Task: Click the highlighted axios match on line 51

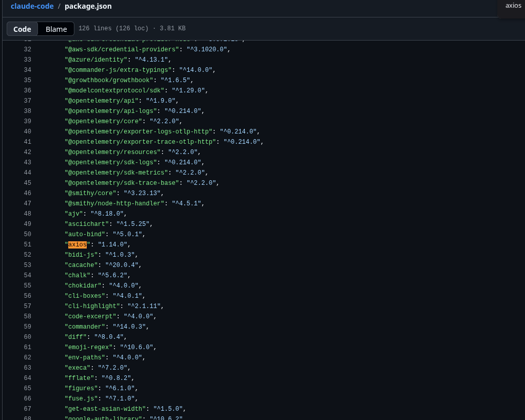Action: 77,244
